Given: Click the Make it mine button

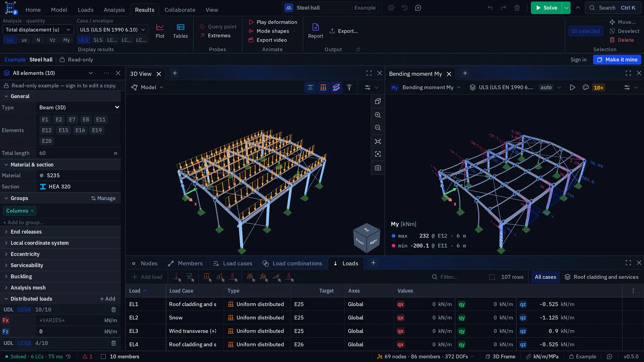Looking at the screenshot, I should tap(617, 60).
